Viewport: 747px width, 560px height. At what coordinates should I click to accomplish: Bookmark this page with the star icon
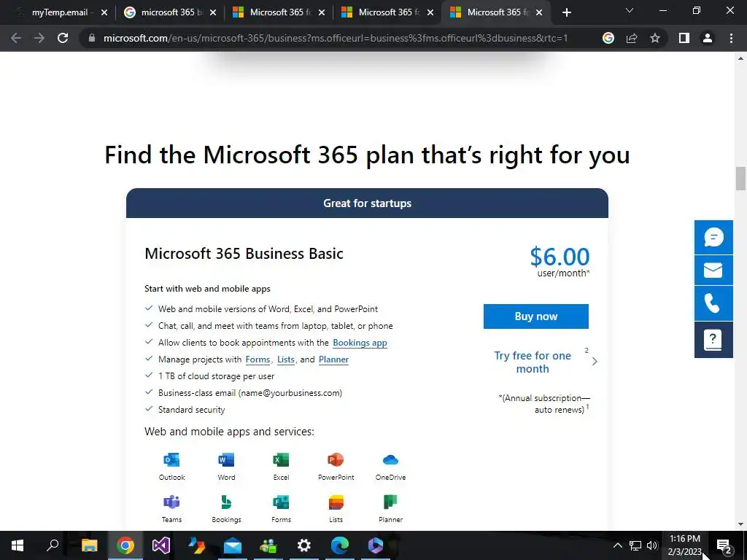(655, 38)
